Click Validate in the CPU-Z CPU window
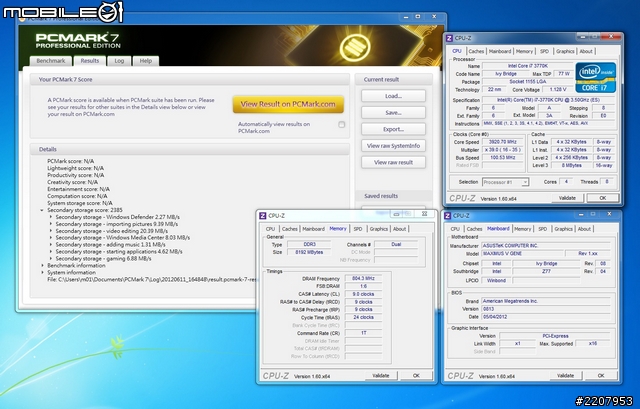Screen dimensions: 640x409 tap(567, 198)
